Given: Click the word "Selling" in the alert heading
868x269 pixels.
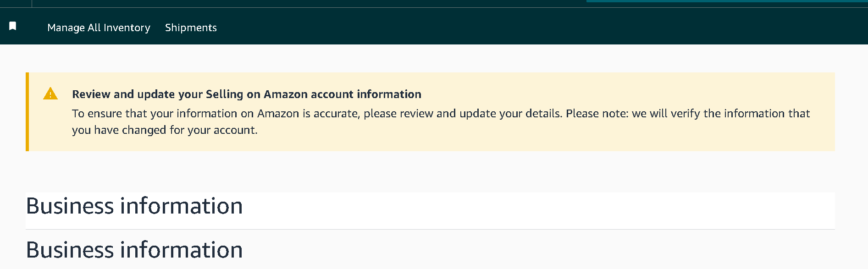Looking at the screenshot, I should point(224,94).
